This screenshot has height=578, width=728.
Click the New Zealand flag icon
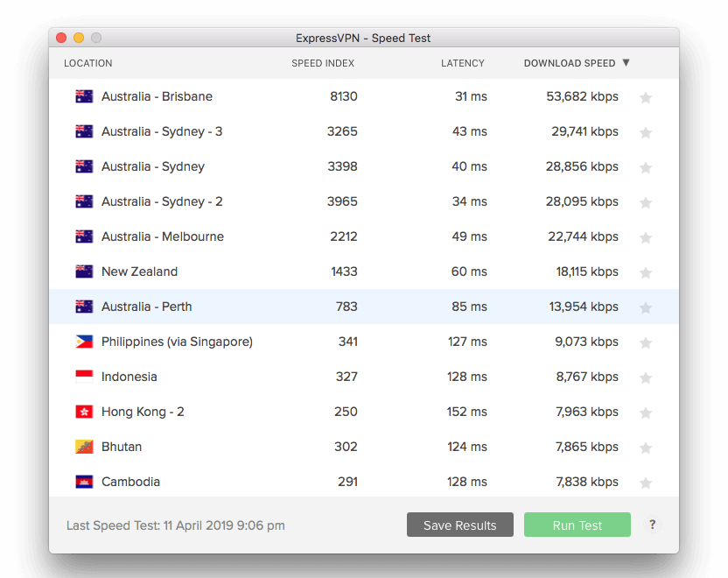pos(84,271)
